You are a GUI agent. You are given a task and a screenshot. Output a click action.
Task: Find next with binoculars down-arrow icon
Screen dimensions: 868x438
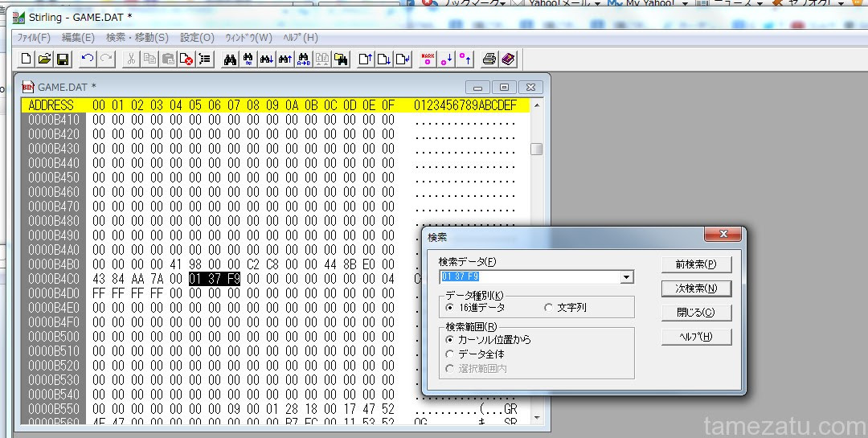tap(267, 59)
